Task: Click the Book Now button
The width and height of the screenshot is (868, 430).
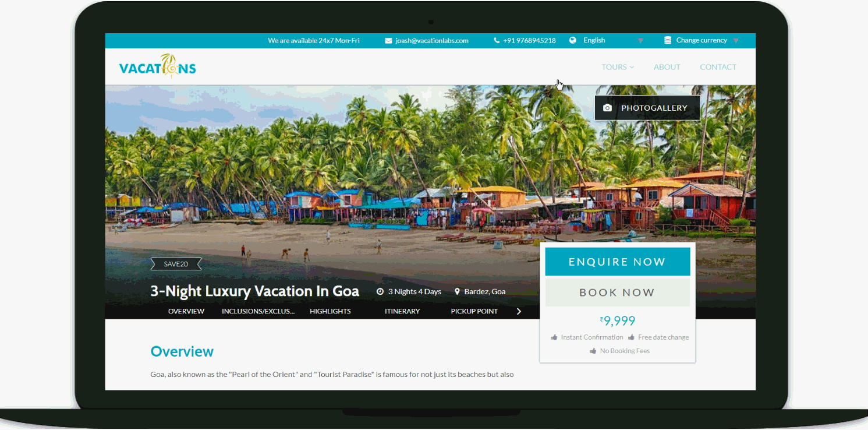Action: click(x=617, y=292)
